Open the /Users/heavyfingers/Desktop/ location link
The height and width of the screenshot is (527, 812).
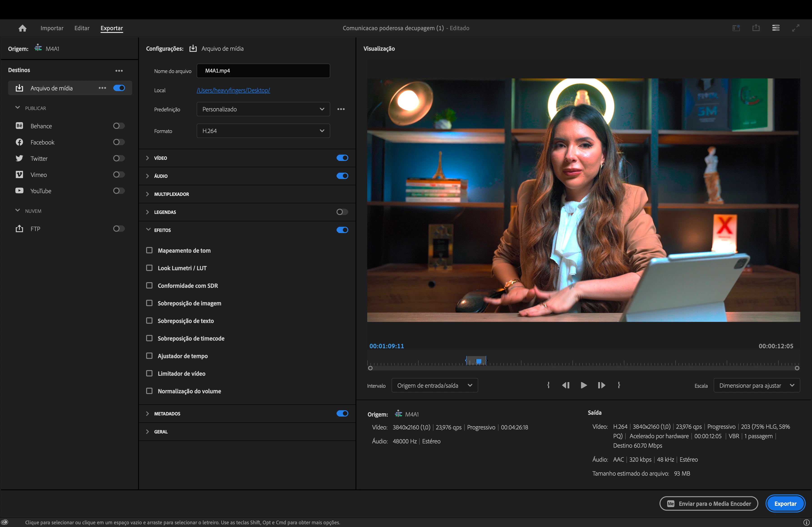pos(233,90)
